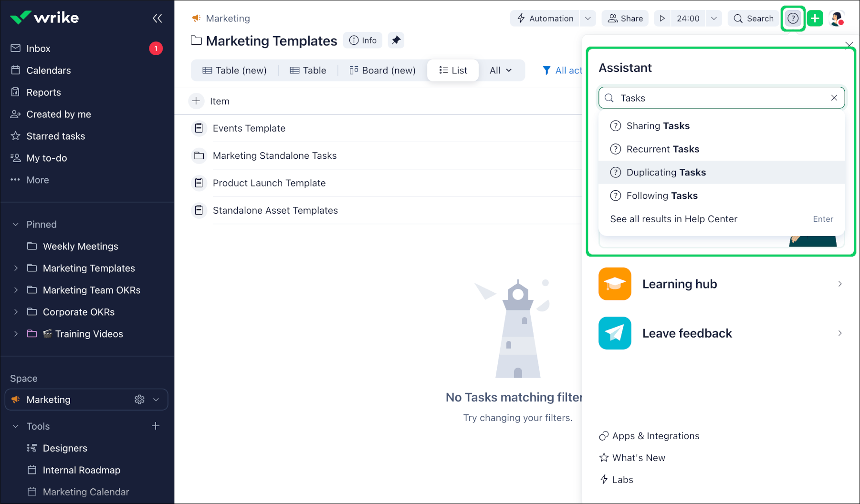Expand Training Videos folder
The image size is (860, 504).
[16, 334]
